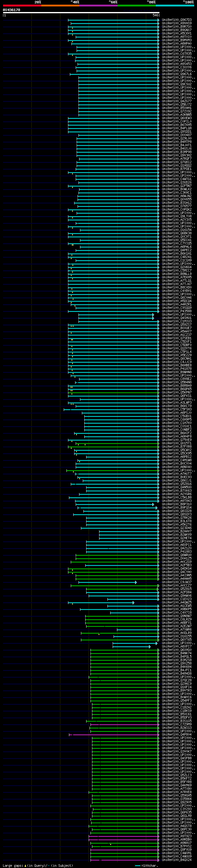Select the UniRef100_A8XPI7 label

click(x=177, y=646)
